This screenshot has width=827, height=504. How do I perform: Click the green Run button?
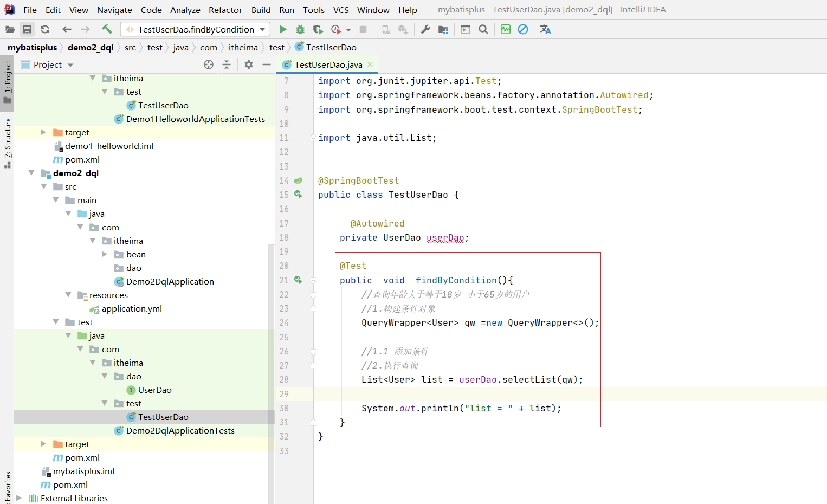pyautogui.click(x=283, y=29)
